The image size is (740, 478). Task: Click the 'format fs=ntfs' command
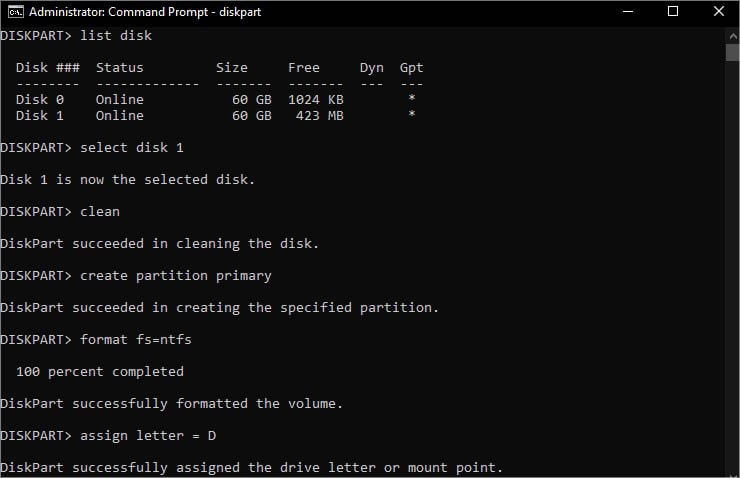pos(136,340)
